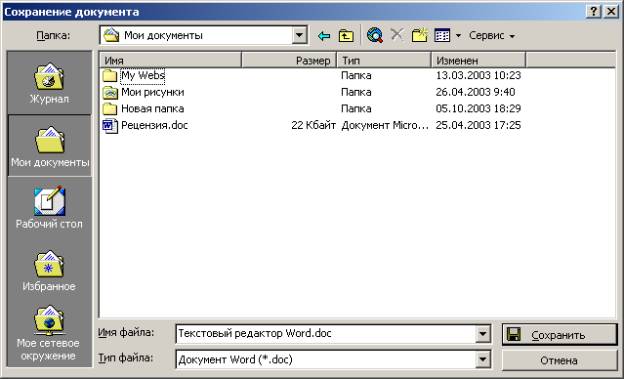Viewport: 624px width, 379px height.
Task: Open the Избранное shortcut
Action: pyautogui.click(x=49, y=271)
